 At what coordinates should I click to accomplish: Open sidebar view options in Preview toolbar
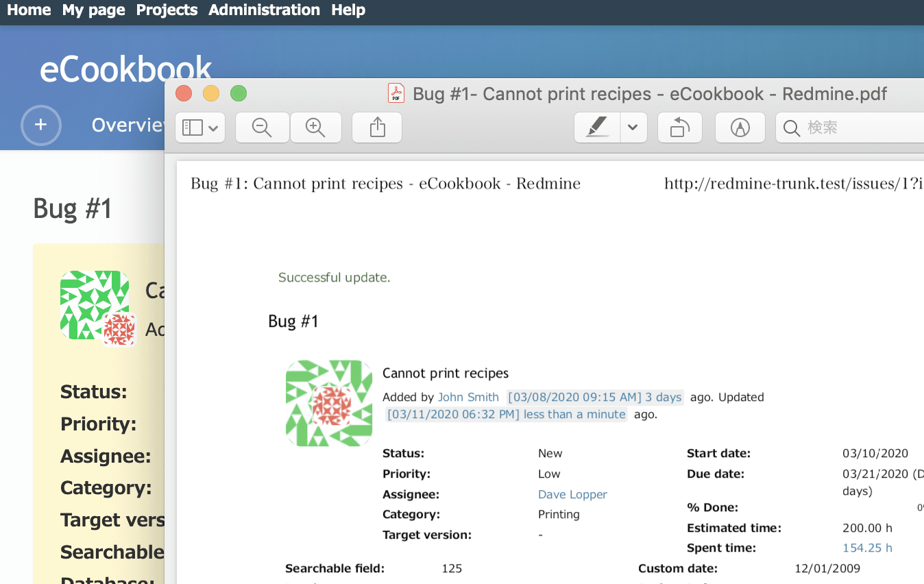[200, 127]
